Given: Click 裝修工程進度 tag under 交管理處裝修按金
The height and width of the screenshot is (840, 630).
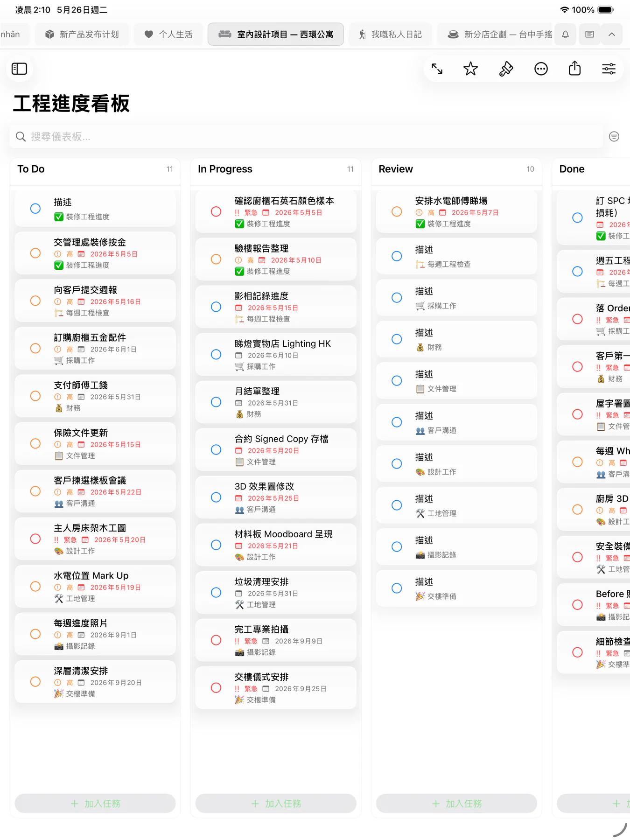Looking at the screenshot, I should (x=82, y=265).
